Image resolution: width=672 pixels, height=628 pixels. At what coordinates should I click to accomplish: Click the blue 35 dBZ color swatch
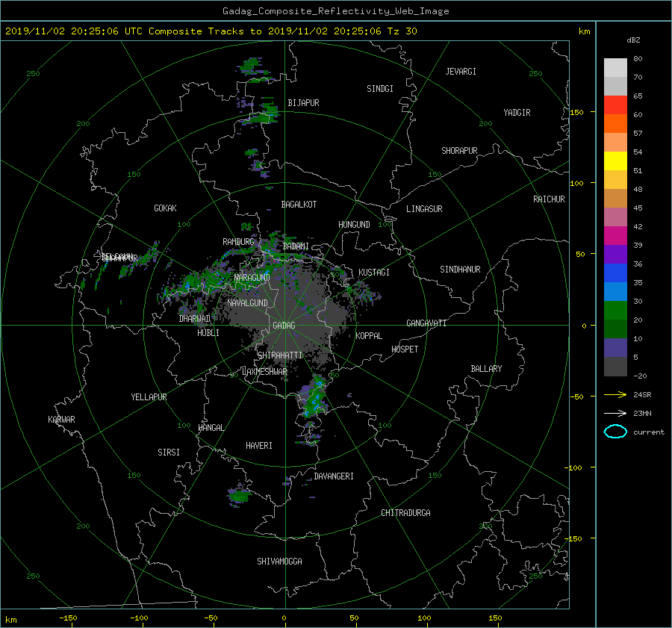click(x=615, y=273)
